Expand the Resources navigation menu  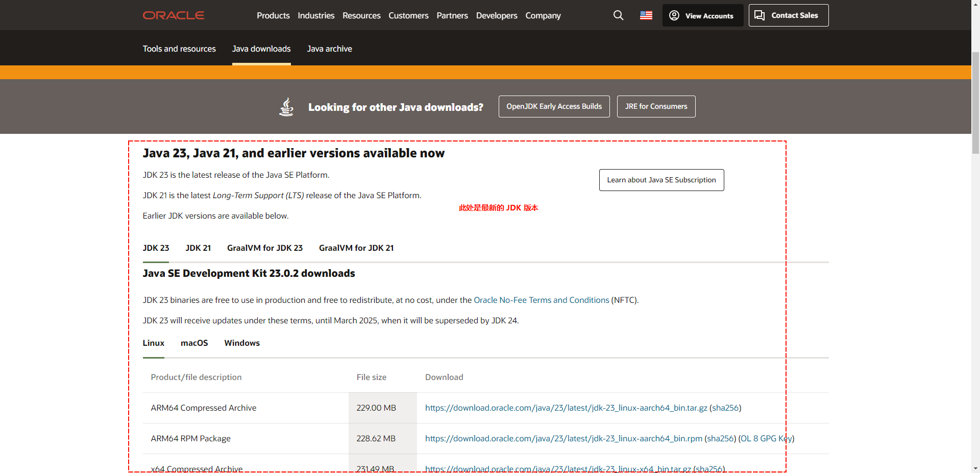361,15
